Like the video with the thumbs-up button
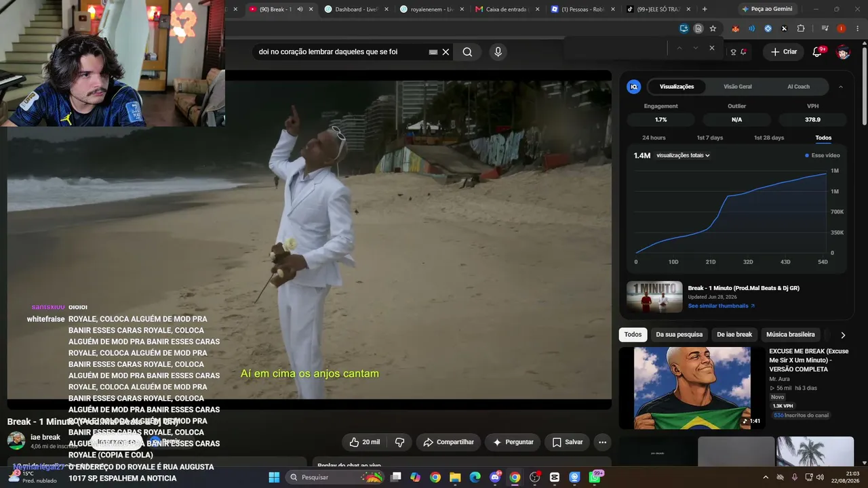The height and width of the screenshot is (488, 868). pyautogui.click(x=364, y=443)
